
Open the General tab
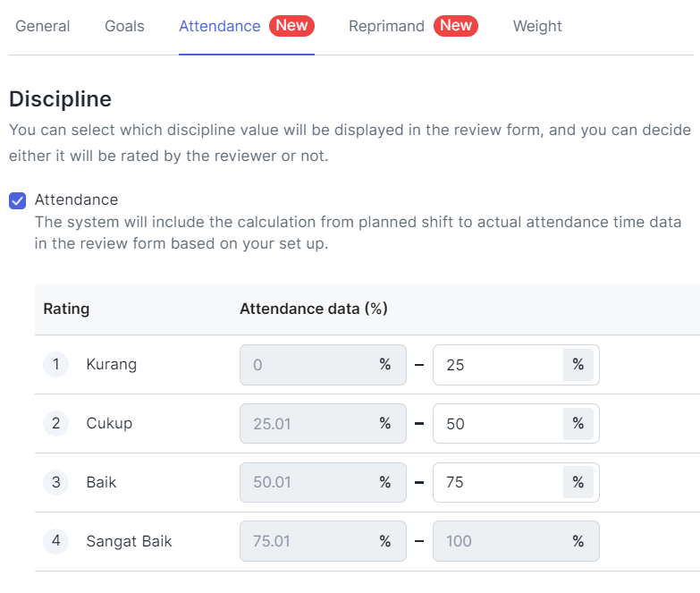point(42,26)
